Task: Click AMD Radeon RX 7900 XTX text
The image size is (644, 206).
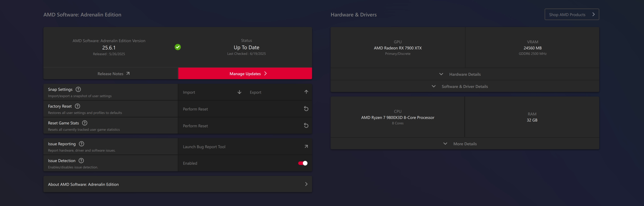Action: pyautogui.click(x=398, y=48)
